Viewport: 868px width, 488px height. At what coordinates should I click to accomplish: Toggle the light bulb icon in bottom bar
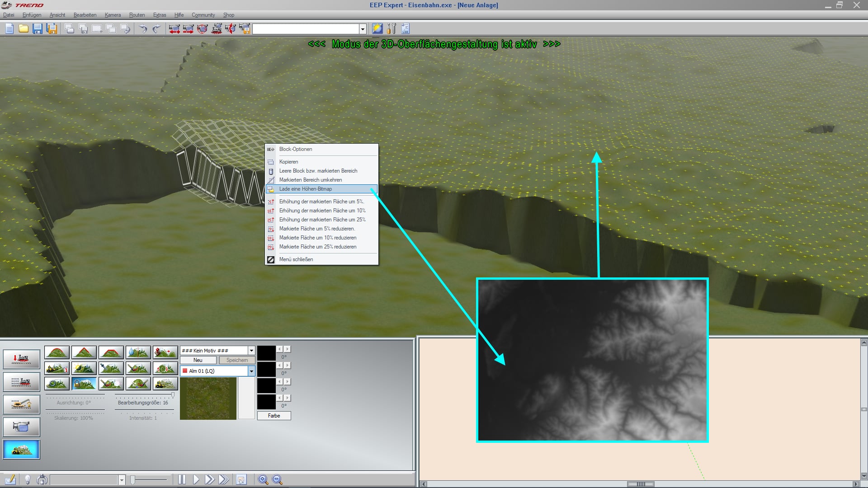[x=28, y=479]
